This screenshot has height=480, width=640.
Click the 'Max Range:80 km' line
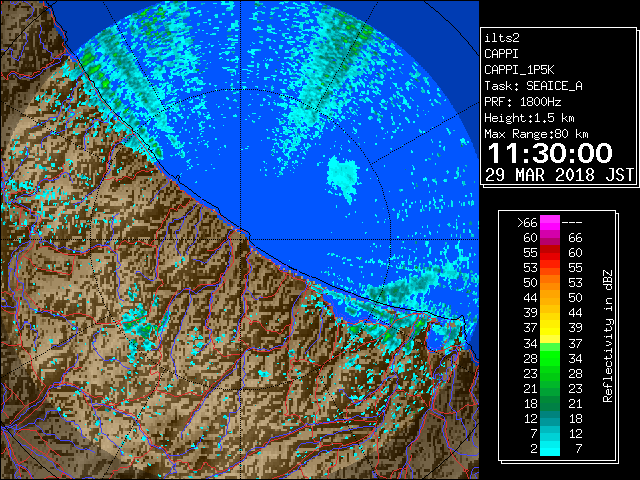point(536,134)
